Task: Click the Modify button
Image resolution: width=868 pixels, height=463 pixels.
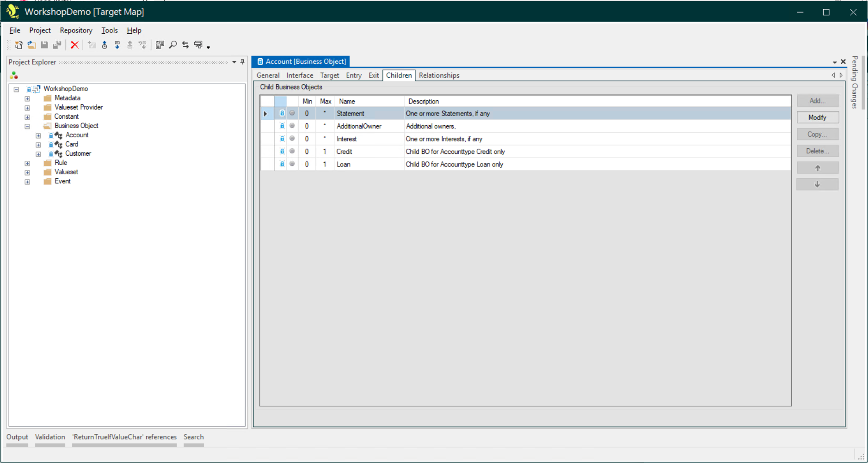Action: [817, 117]
